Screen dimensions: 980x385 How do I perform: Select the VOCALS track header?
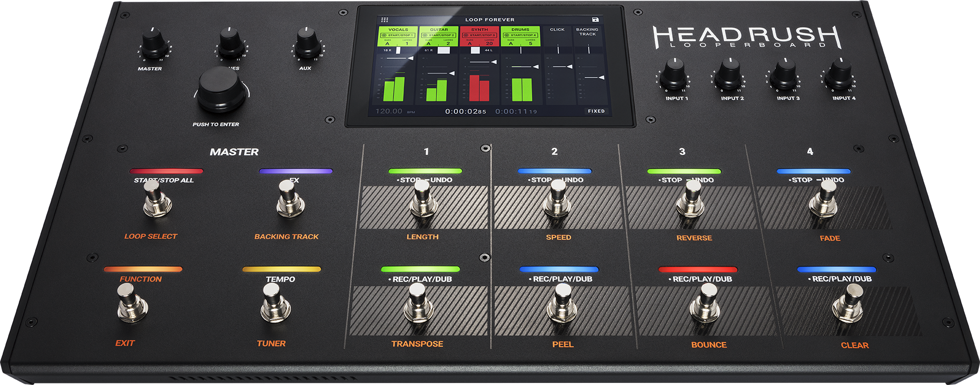click(x=398, y=30)
